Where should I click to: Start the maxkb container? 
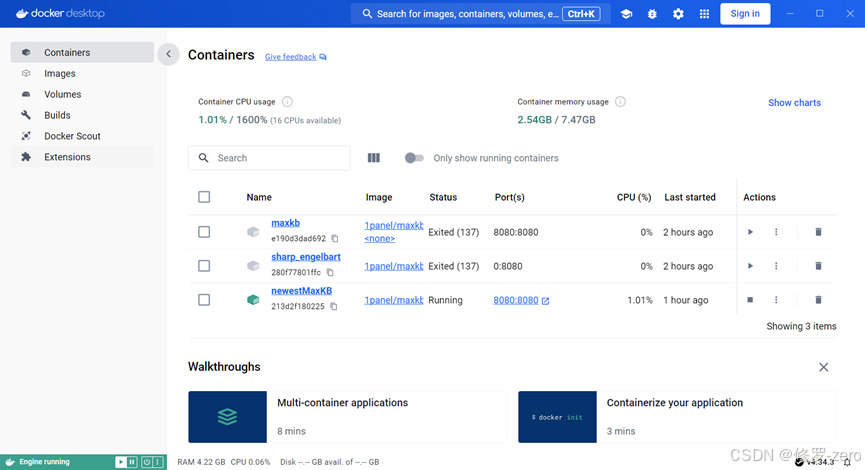[x=750, y=232]
